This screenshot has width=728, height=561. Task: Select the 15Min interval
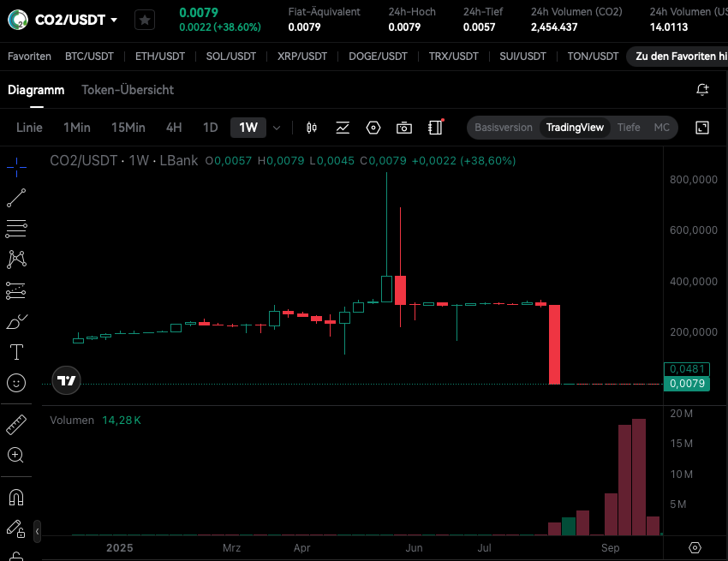pyautogui.click(x=128, y=128)
